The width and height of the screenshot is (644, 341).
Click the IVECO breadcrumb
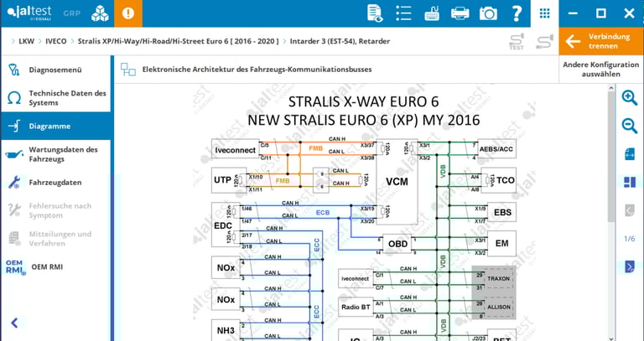pos(56,41)
